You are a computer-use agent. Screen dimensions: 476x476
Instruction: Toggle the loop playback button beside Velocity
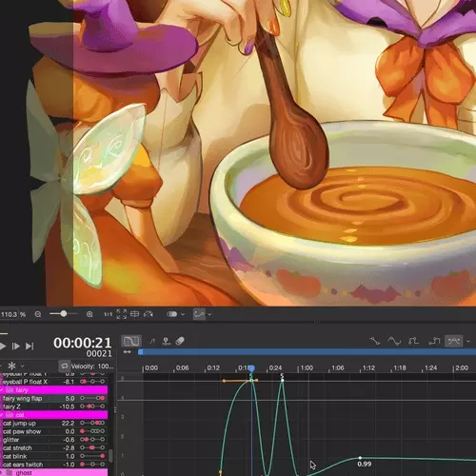coord(64,366)
